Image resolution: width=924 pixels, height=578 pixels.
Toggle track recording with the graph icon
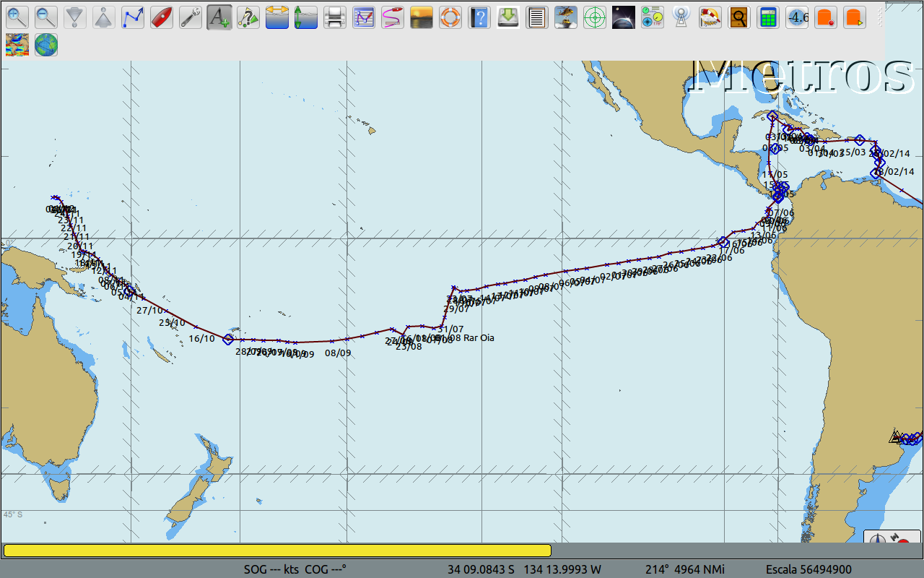364,17
